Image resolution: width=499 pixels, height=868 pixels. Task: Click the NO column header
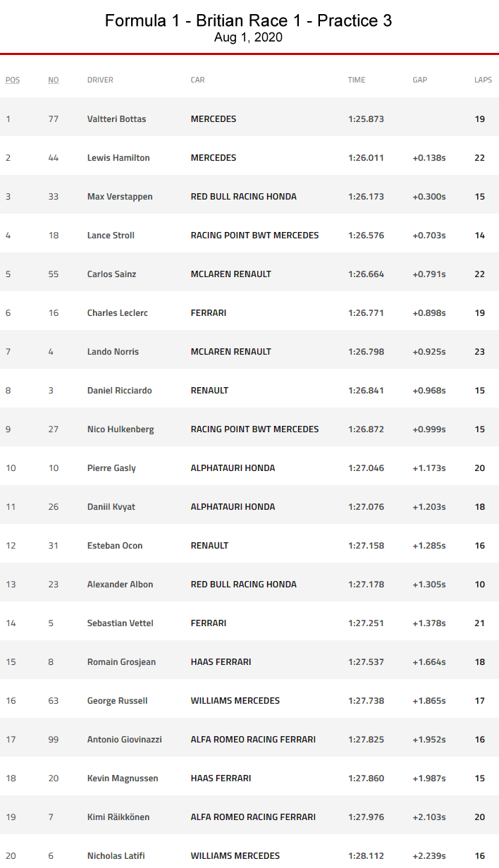54,80
